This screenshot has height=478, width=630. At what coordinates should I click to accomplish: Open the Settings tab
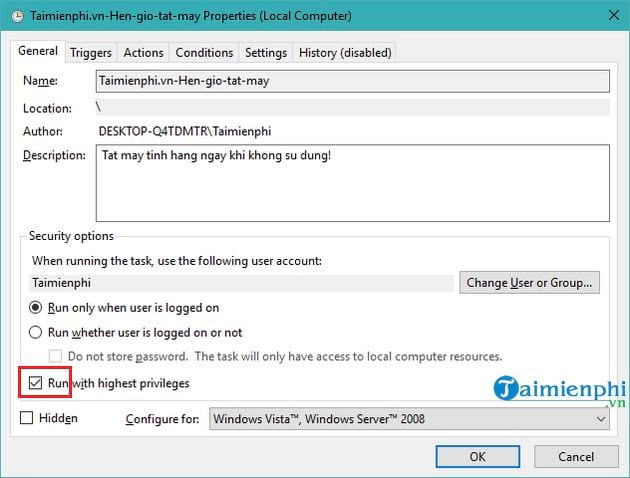click(266, 53)
